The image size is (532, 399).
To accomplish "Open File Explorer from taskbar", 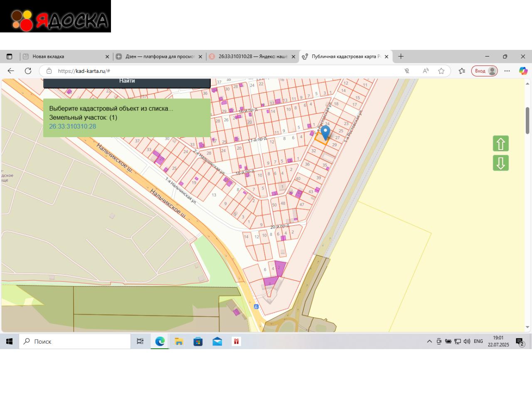I will click(179, 341).
